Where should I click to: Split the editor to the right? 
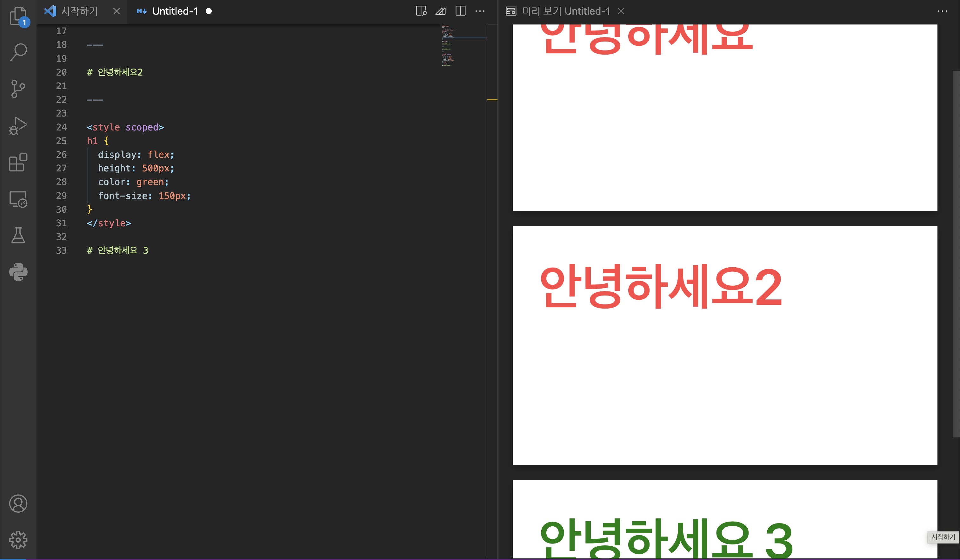tap(461, 11)
